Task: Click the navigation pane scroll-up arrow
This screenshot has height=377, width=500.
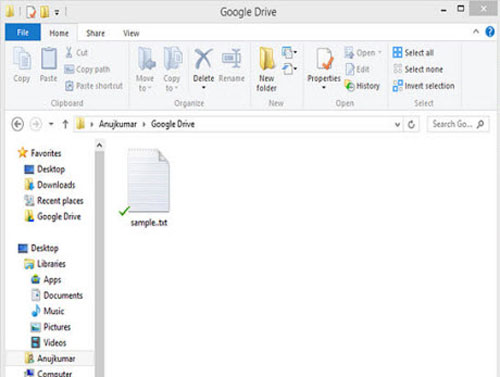Action: pyautogui.click(x=99, y=145)
